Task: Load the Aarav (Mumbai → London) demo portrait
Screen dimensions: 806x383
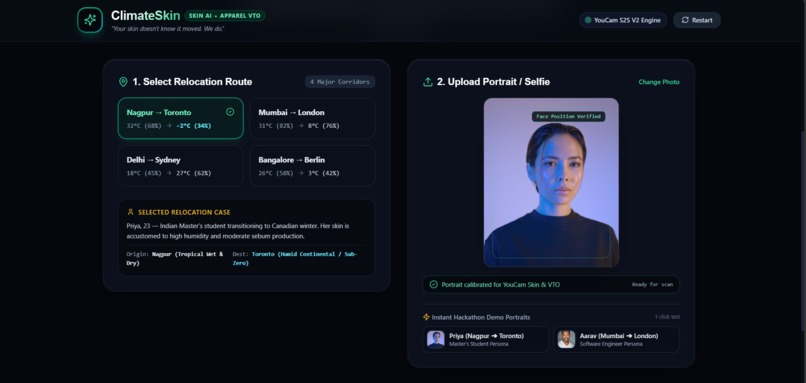Action: (x=616, y=339)
